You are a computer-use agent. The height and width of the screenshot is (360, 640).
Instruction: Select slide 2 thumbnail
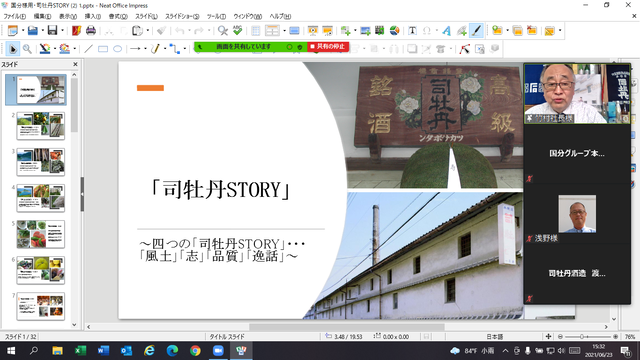[x=40, y=126]
